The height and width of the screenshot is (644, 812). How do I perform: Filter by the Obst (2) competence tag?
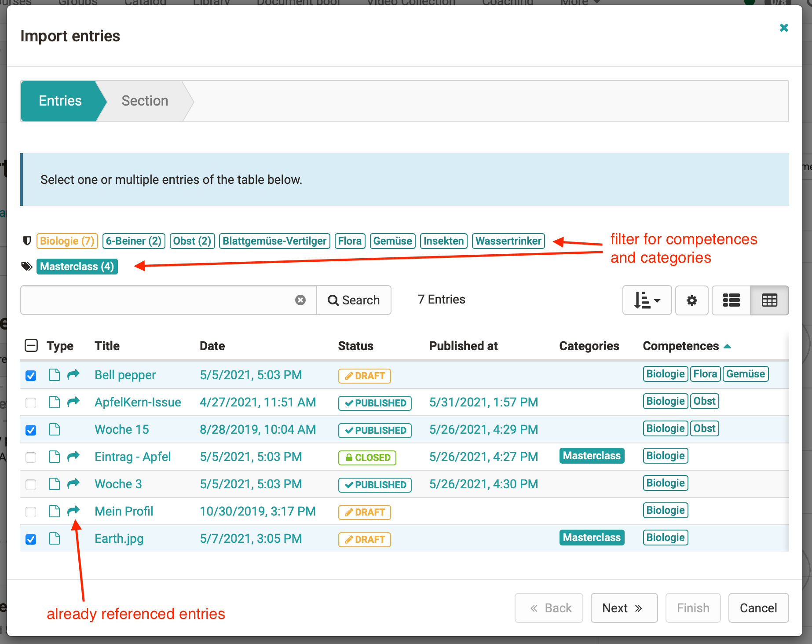(x=192, y=241)
